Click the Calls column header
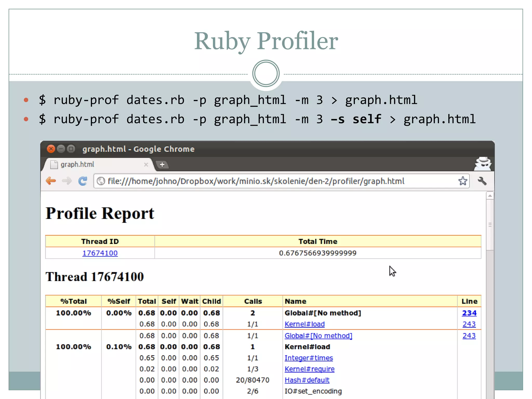This screenshot has height=399, width=532. pos(253,301)
